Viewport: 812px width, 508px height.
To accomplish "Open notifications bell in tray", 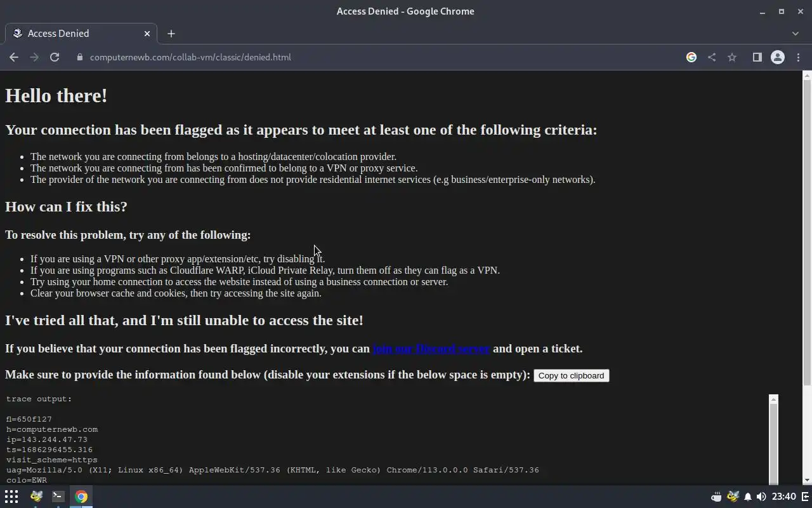I will pyautogui.click(x=748, y=497).
